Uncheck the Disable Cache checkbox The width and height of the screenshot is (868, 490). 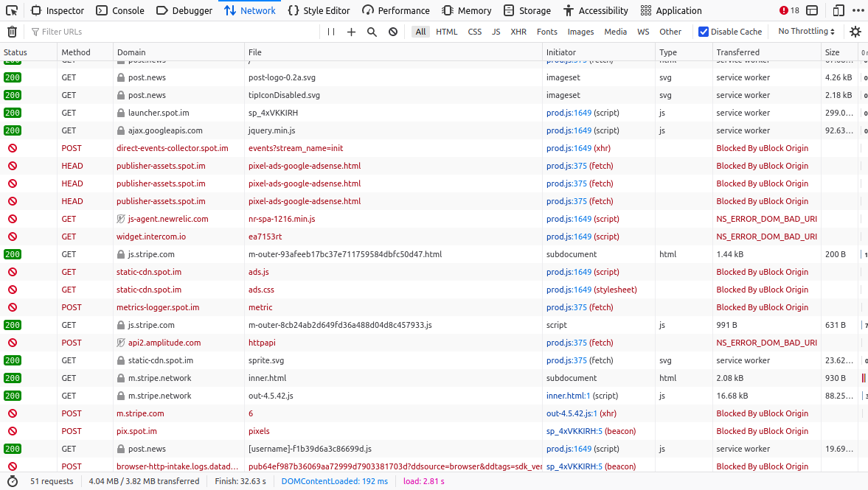[x=704, y=32]
